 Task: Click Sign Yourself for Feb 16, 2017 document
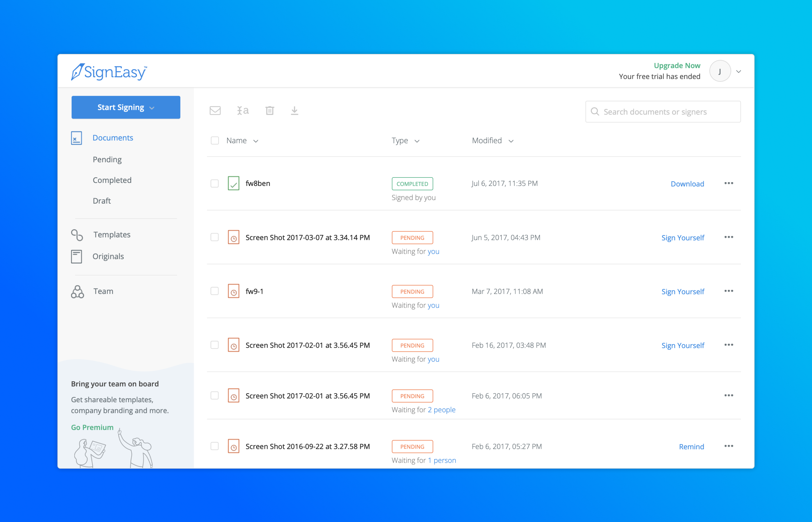coord(683,345)
